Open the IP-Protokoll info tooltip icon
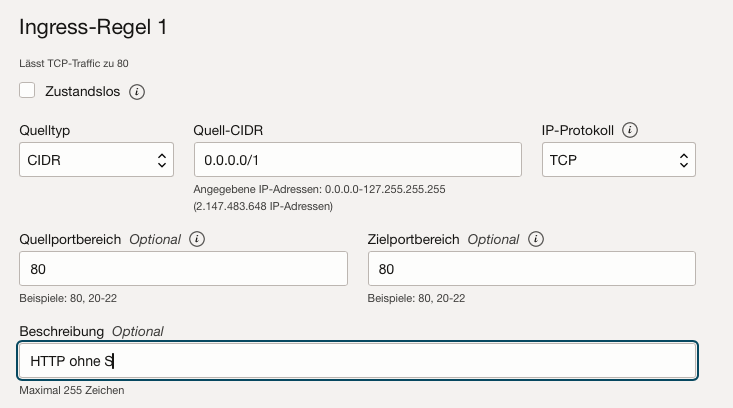This screenshot has height=408, width=733. 631,130
